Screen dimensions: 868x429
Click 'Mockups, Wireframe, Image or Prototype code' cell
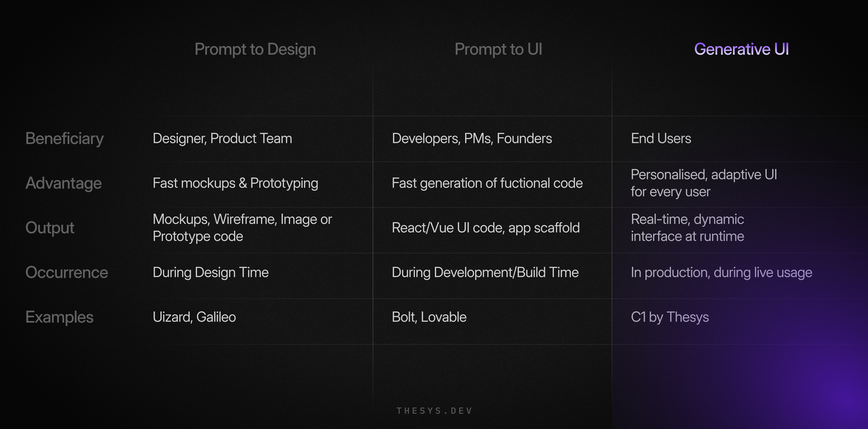click(x=242, y=228)
